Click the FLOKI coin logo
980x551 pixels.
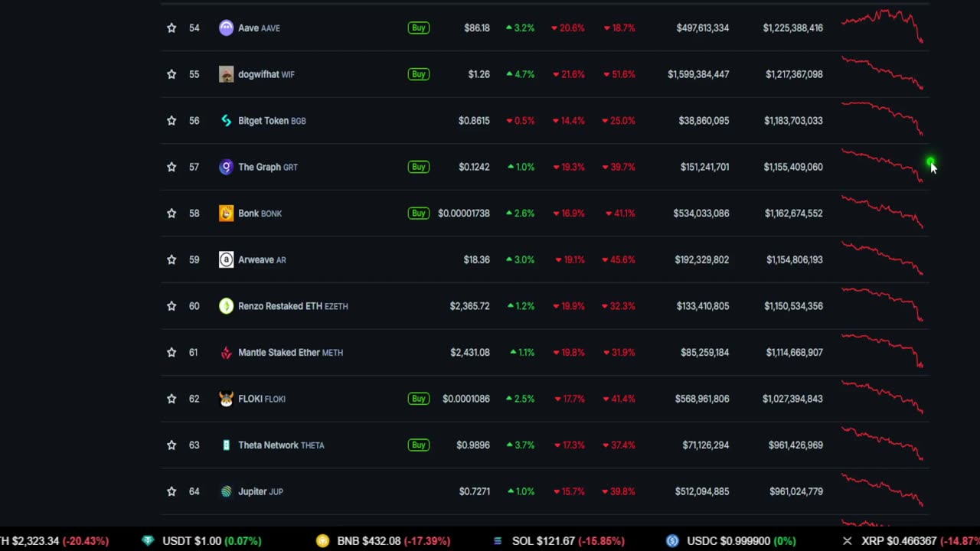tap(226, 399)
